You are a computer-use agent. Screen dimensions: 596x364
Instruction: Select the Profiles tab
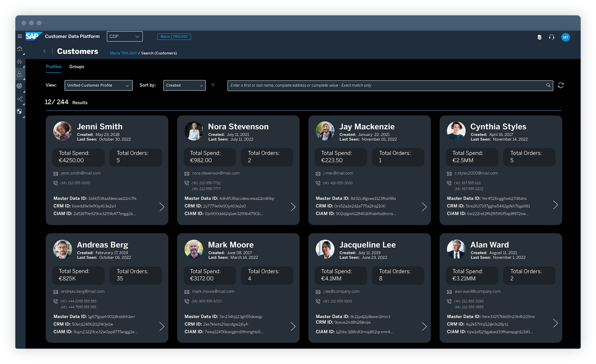click(x=54, y=67)
